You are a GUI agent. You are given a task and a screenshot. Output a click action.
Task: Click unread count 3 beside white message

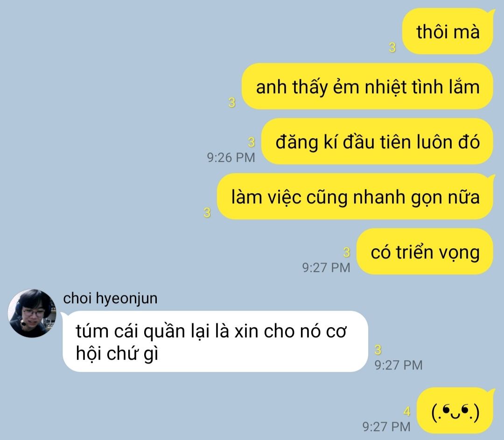(x=378, y=349)
